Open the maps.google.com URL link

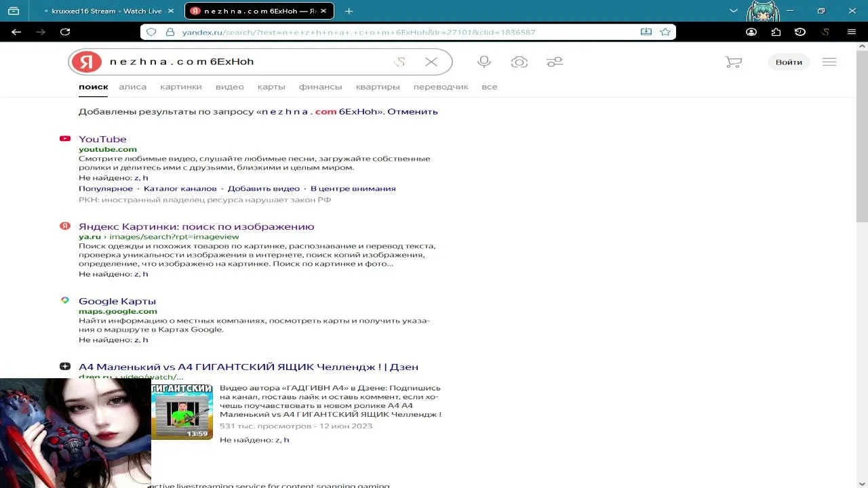(118, 311)
